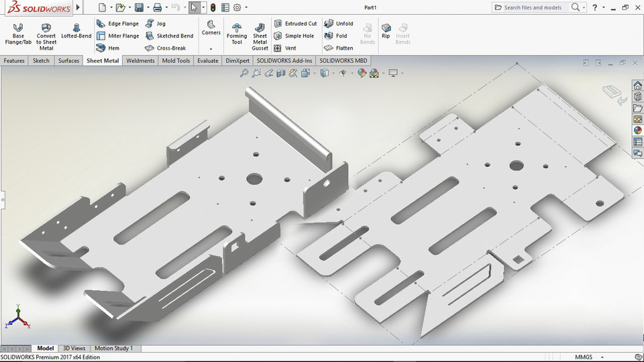Click the Rip button

386,31
